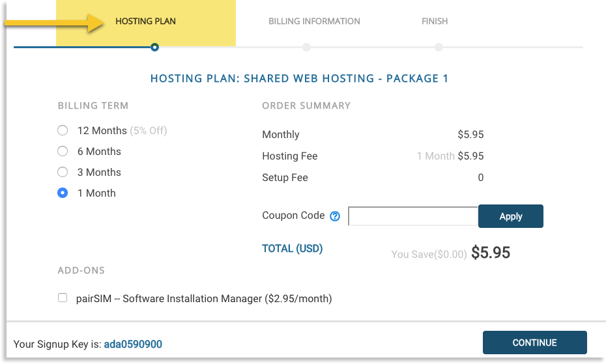The height and width of the screenshot is (364, 606).
Task: Click the Coupon Code help question-mark icon
Action: (x=335, y=216)
